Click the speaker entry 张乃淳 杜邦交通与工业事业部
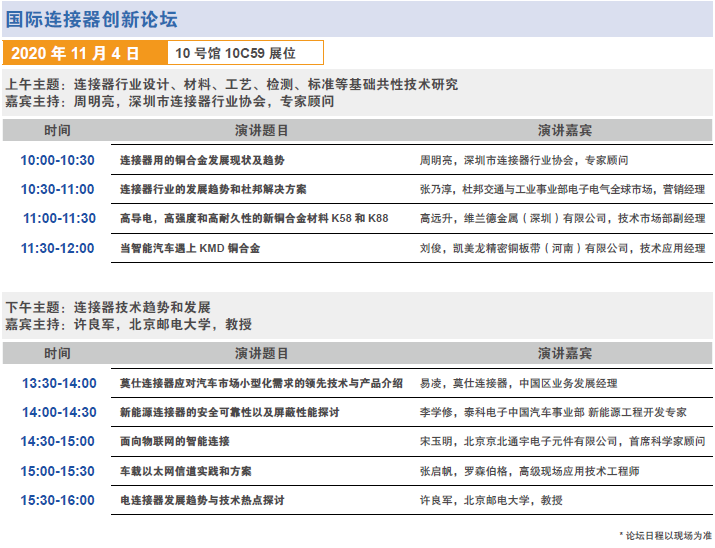The image size is (715, 548). click(562, 189)
